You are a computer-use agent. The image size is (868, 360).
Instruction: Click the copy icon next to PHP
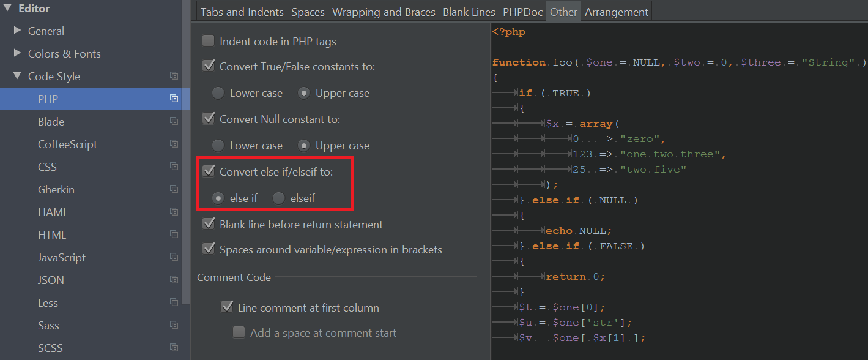(x=174, y=99)
